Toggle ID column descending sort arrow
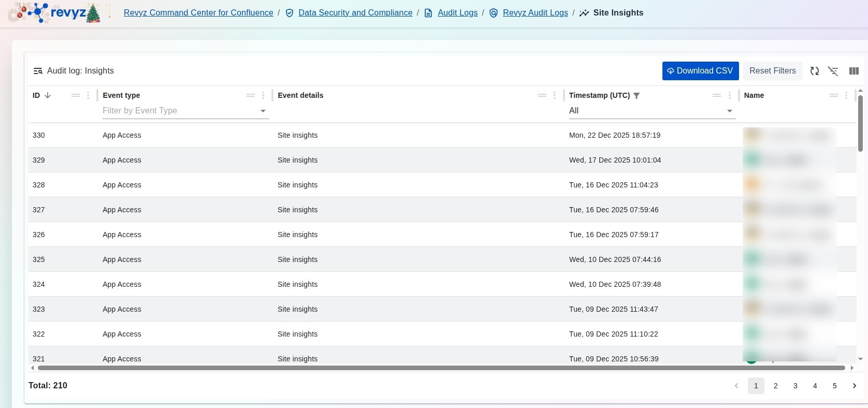The width and height of the screenshot is (868, 408). coord(48,95)
